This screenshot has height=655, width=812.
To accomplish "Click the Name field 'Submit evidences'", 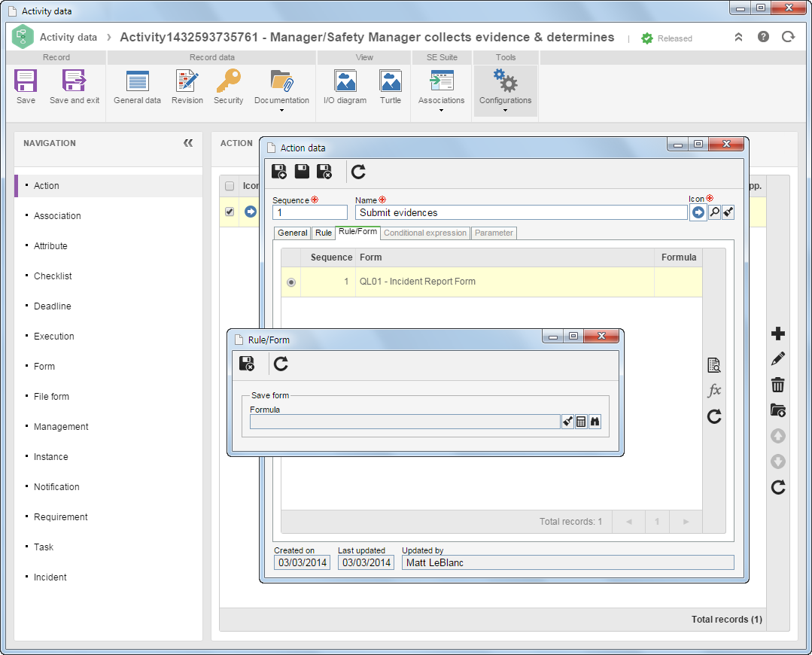I will 521,212.
